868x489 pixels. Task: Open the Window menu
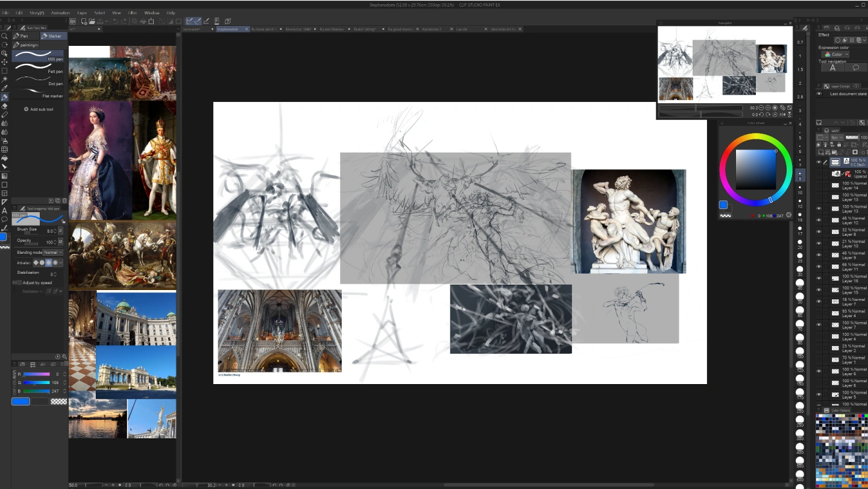[152, 13]
